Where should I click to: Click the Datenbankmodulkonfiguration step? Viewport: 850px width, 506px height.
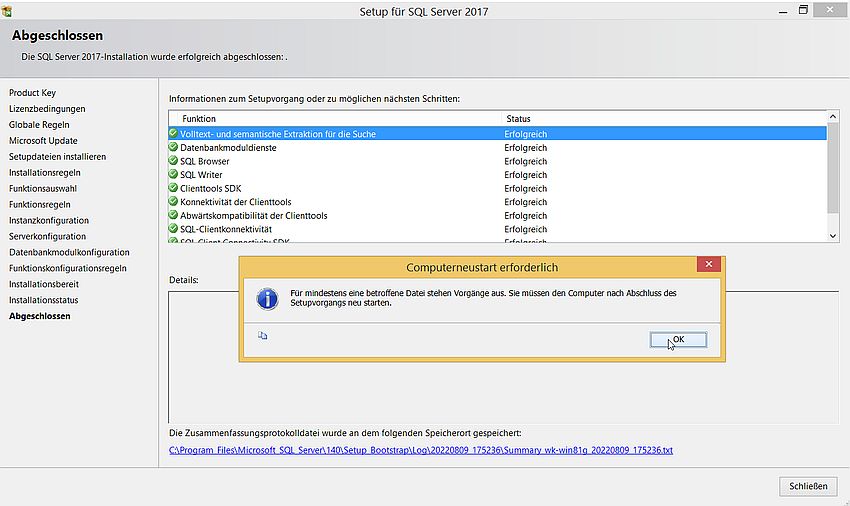pyautogui.click(x=69, y=252)
